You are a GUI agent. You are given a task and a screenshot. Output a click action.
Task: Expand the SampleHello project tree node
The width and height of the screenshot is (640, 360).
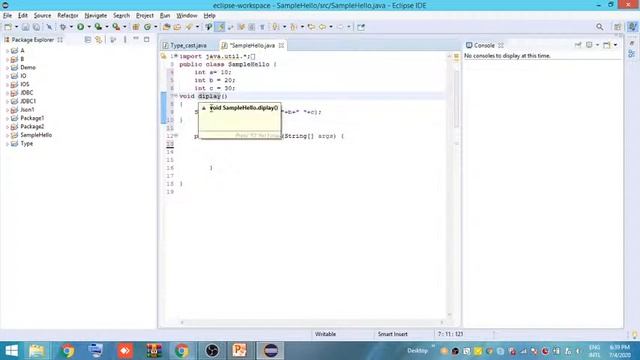point(7,135)
